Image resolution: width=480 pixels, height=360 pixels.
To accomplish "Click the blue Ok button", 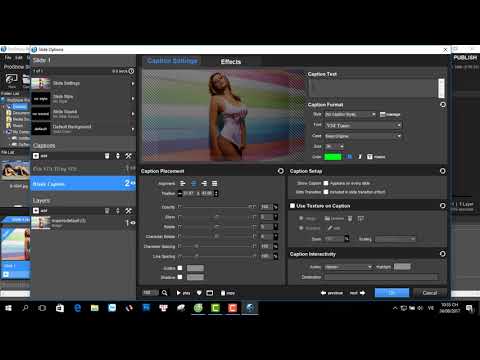I will (392, 293).
